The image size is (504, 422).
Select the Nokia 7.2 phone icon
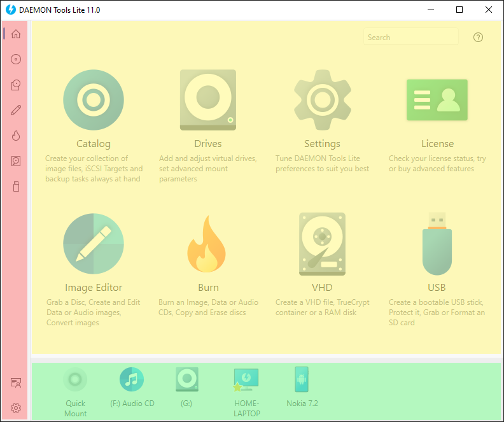pos(302,379)
